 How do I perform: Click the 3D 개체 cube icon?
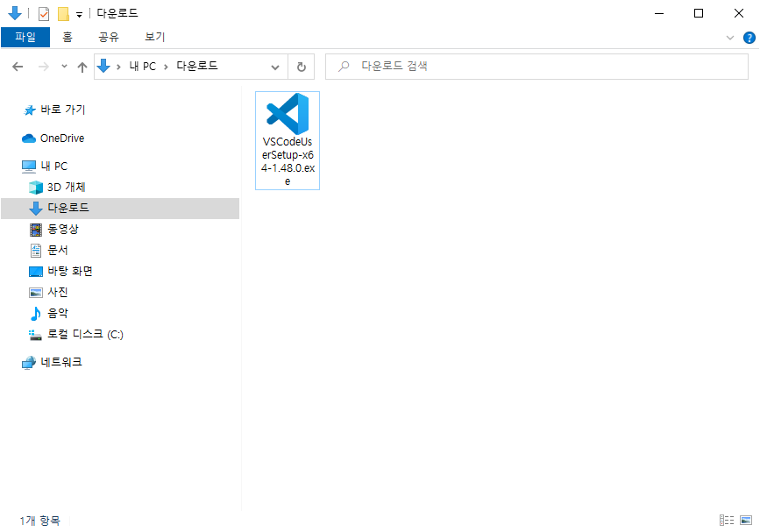tap(36, 188)
